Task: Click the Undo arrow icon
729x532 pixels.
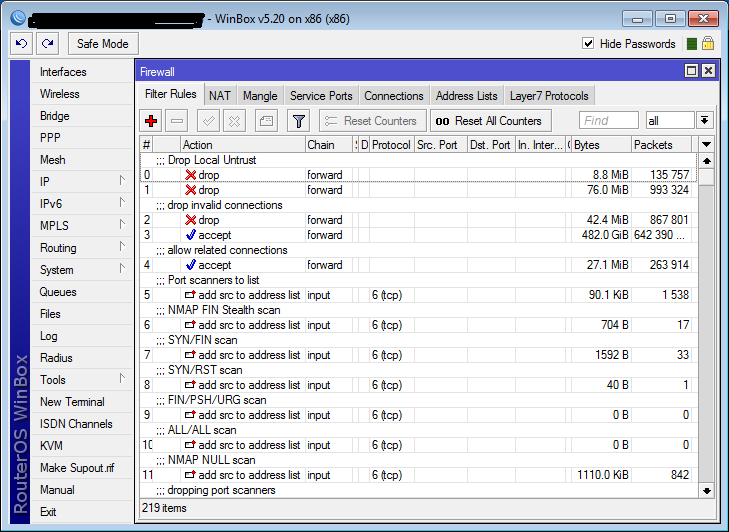Action: pyautogui.click(x=21, y=44)
